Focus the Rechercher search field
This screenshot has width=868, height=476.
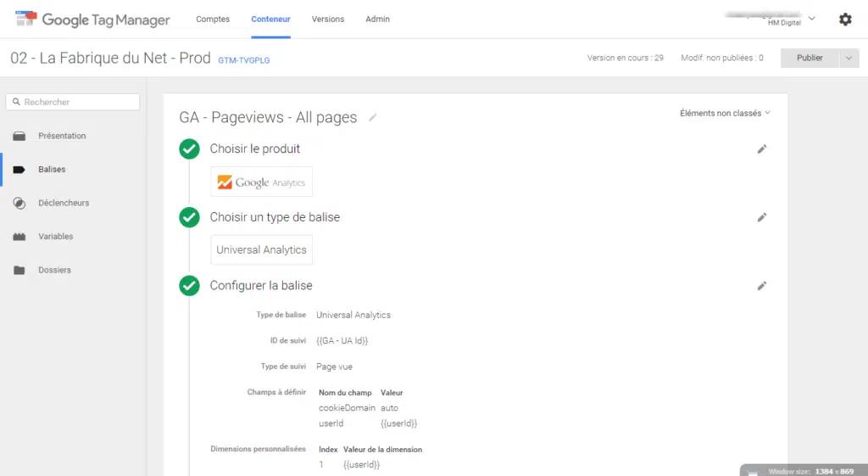point(73,102)
